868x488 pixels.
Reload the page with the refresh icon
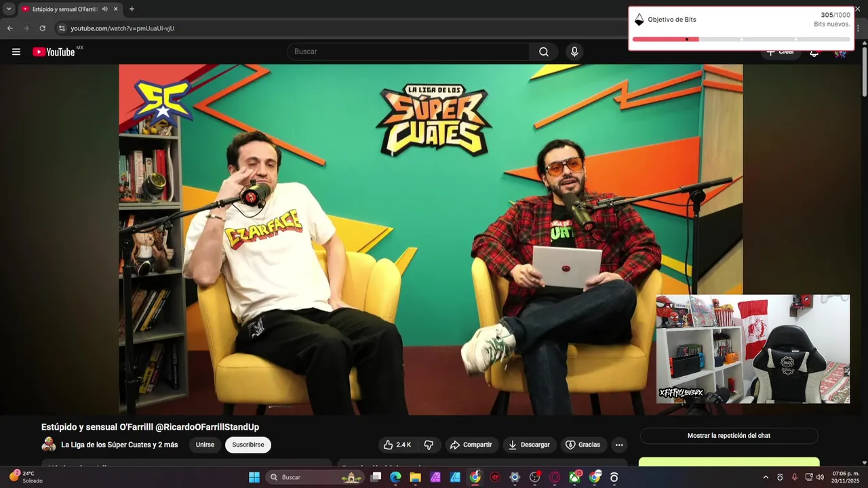pos(42,28)
